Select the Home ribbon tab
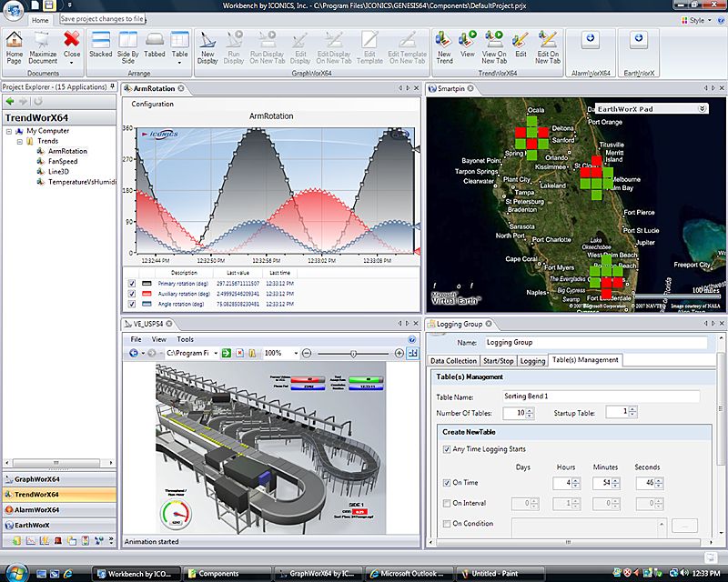Screen dimensions: 728x582 40,20
